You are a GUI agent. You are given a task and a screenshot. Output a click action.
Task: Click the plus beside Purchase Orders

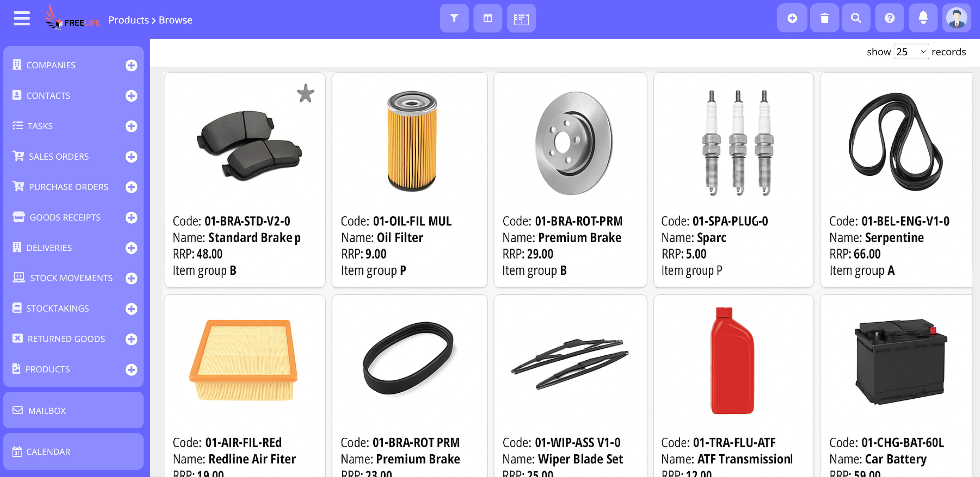click(x=131, y=187)
